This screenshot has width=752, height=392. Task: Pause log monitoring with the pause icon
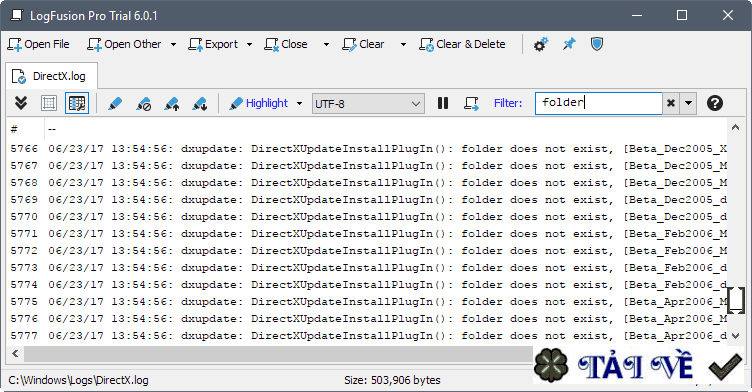443,103
